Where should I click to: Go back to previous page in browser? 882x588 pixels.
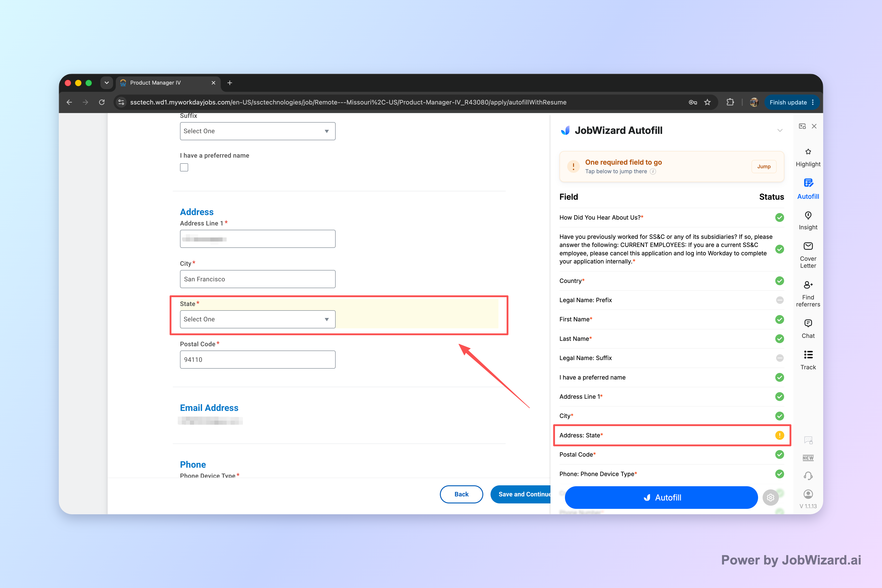pyautogui.click(x=69, y=102)
